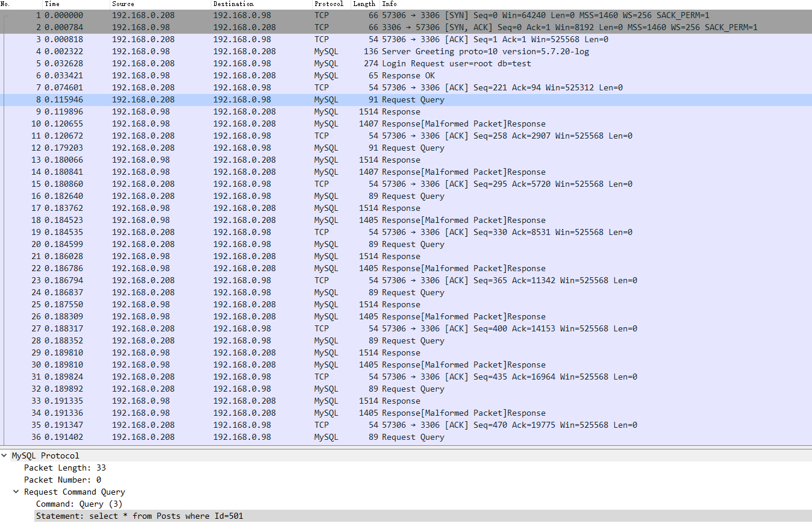Select packet 34 Malformed Packet at 0.191336
Screen dimensions: 812x529
click(406, 413)
